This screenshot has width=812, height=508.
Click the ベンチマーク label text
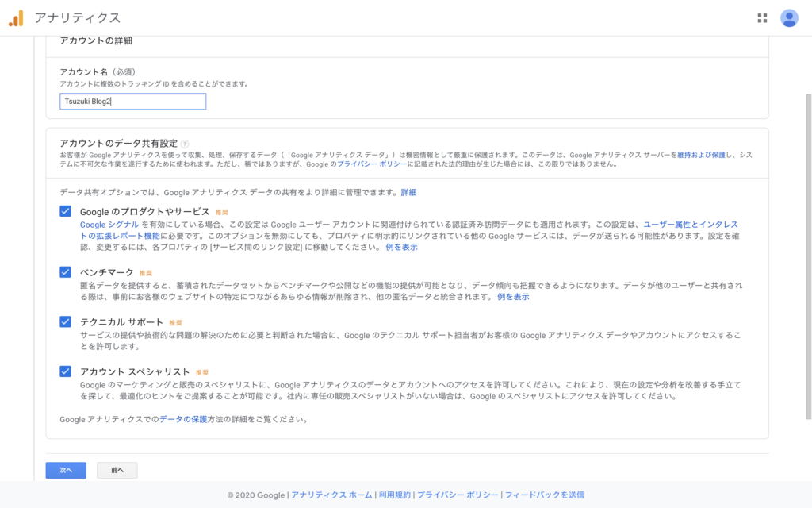(x=107, y=273)
